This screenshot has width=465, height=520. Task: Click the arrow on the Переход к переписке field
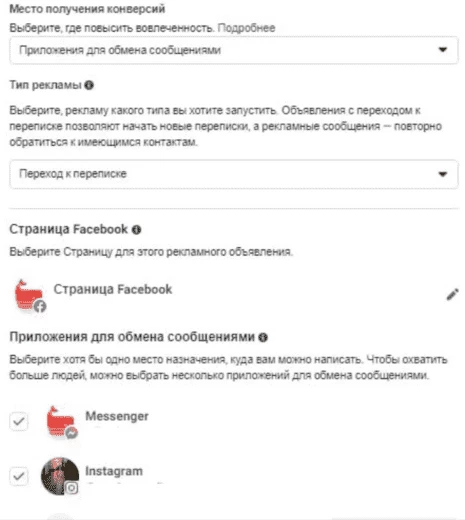[443, 174]
